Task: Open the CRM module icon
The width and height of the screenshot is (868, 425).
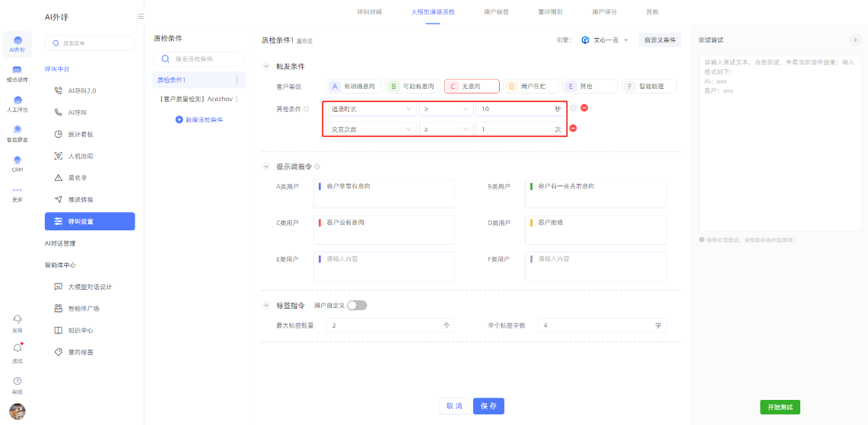Action: click(17, 161)
